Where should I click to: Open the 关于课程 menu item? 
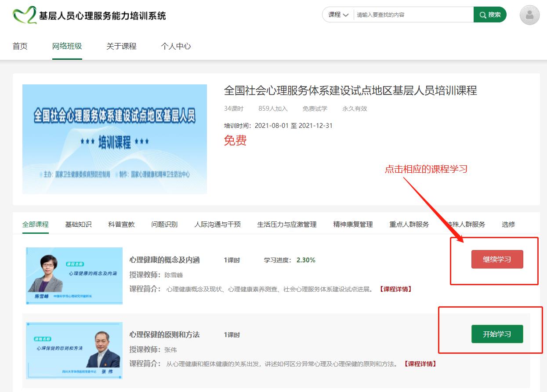[x=121, y=46]
